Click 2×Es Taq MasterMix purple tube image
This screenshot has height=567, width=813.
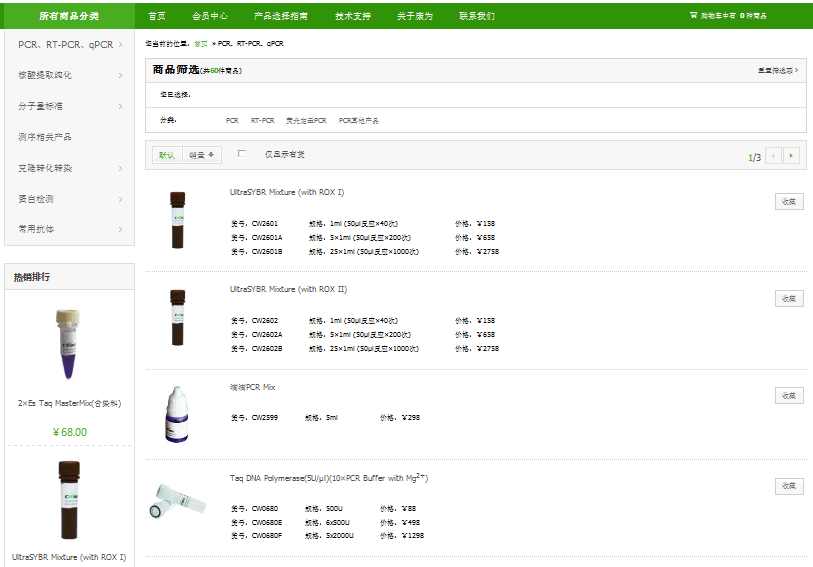point(68,344)
